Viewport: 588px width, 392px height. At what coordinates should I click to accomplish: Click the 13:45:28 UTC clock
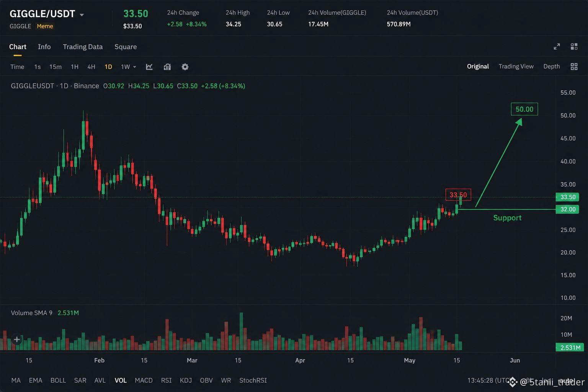click(488, 380)
